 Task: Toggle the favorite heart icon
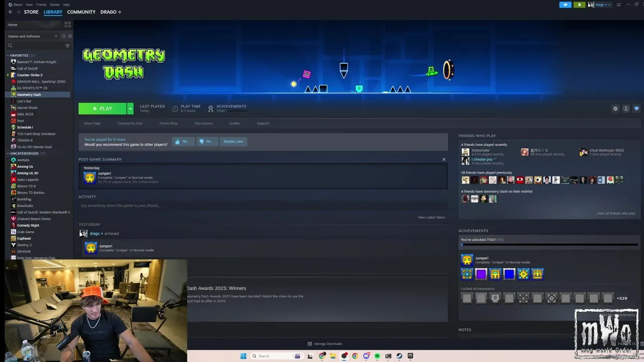coord(636,109)
